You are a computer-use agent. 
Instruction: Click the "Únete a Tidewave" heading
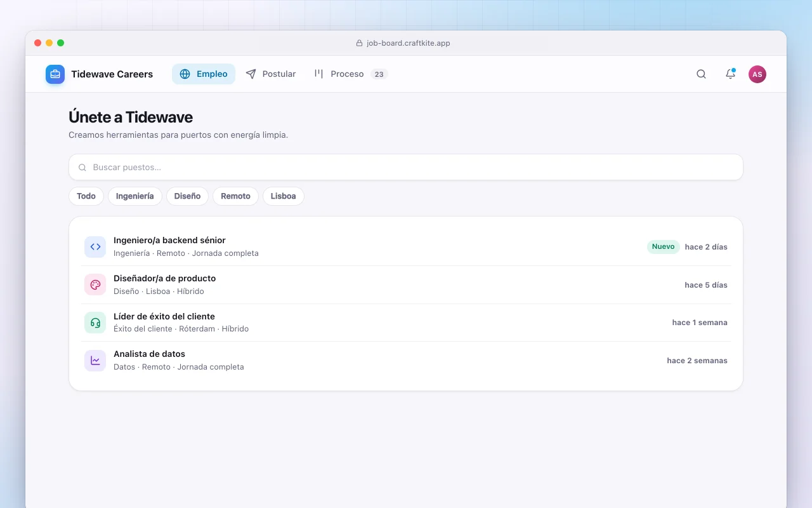[131, 117]
